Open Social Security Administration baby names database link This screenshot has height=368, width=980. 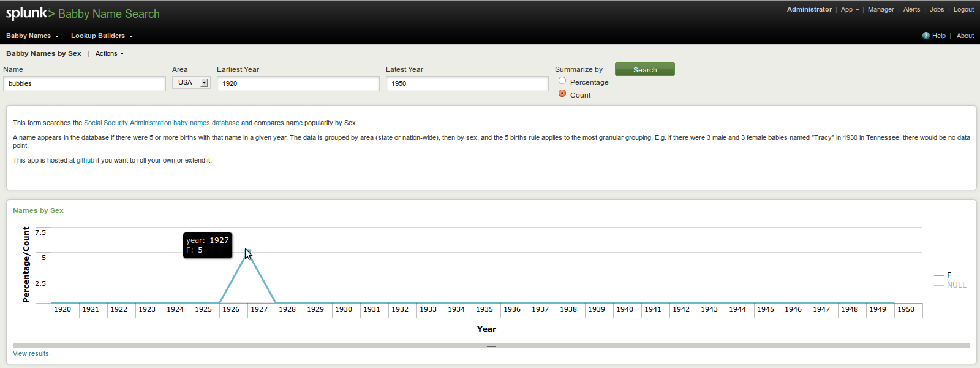(161, 123)
